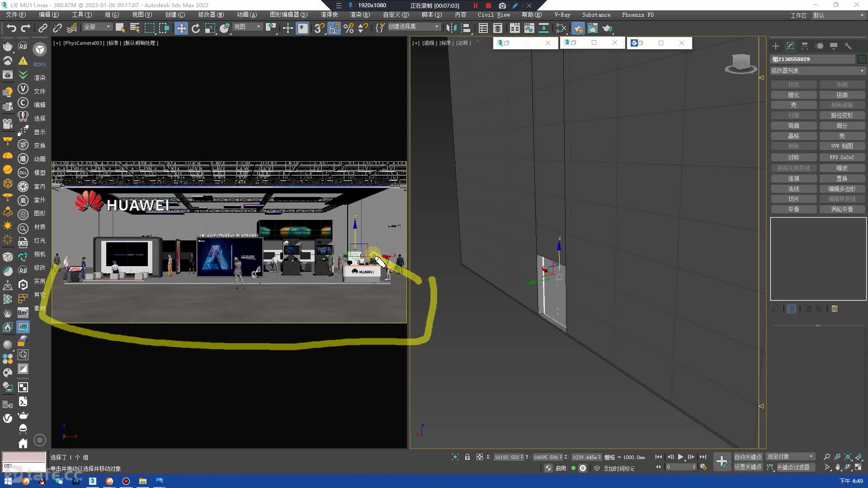Click the Mirror tool icon
The height and width of the screenshot is (488, 868).
click(x=451, y=28)
